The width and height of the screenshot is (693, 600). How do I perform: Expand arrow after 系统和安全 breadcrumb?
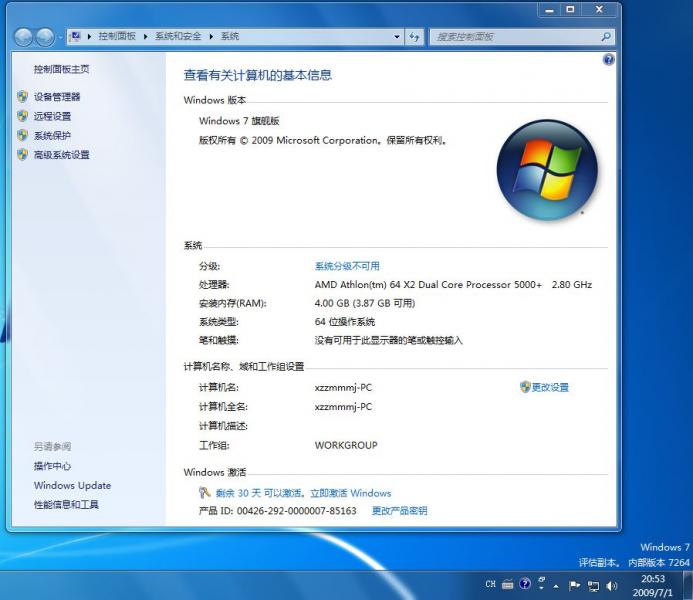(211, 37)
